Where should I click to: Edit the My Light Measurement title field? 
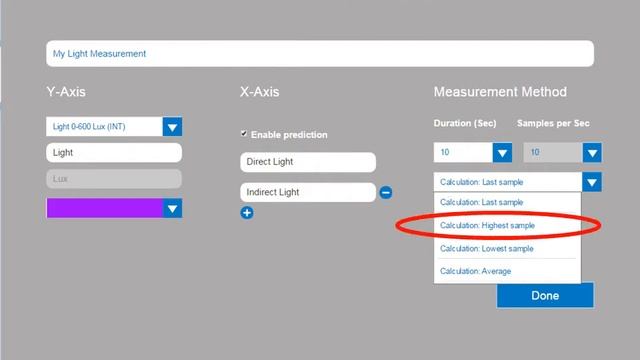320,53
